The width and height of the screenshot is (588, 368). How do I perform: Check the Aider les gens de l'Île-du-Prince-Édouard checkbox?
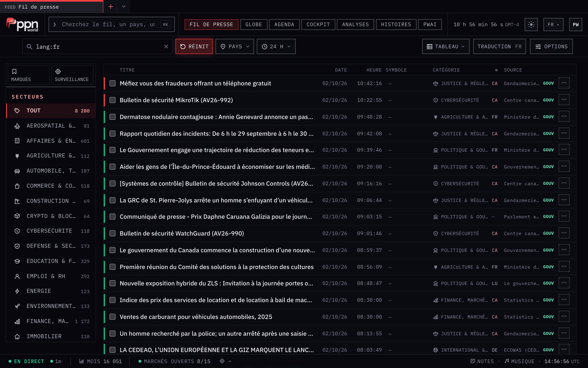click(112, 167)
